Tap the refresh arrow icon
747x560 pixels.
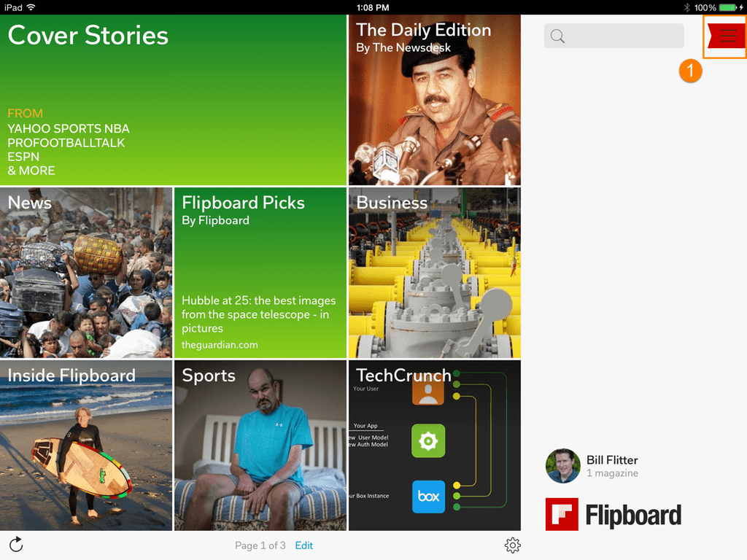pos(16,544)
